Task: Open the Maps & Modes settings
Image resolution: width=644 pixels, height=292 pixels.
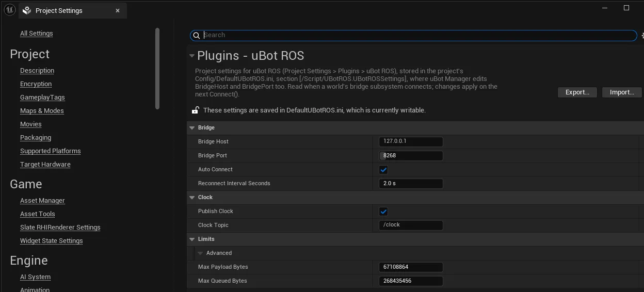Action: (42, 111)
